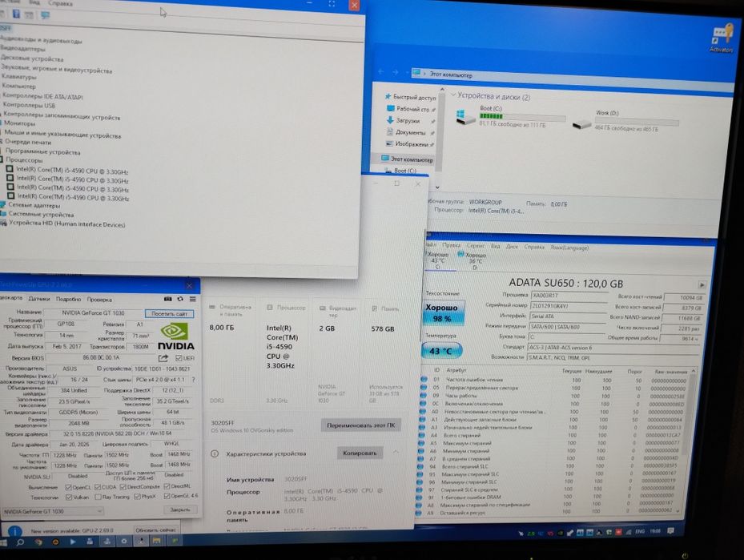744x560 pixels.
Task: Click the blue info icon beside the GPU-Z update notice
Action: pos(15,531)
